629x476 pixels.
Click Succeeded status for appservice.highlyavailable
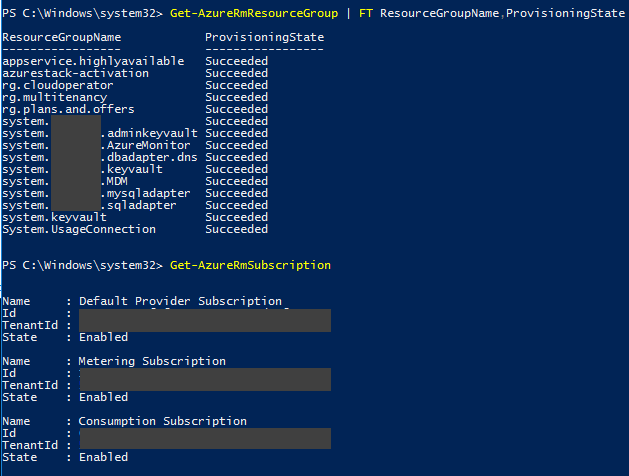pos(236,61)
